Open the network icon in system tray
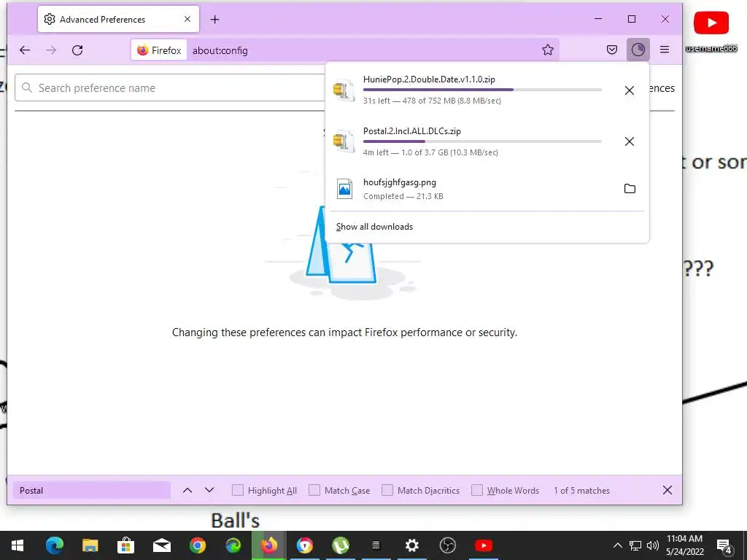This screenshot has width=747, height=560. 635,545
